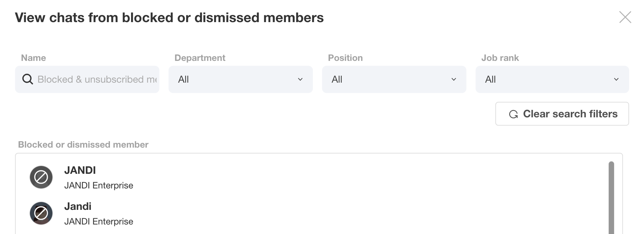The height and width of the screenshot is (234, 644).
Task: Click the reset arrow icon in Clear filters
Action: point(513,114)
